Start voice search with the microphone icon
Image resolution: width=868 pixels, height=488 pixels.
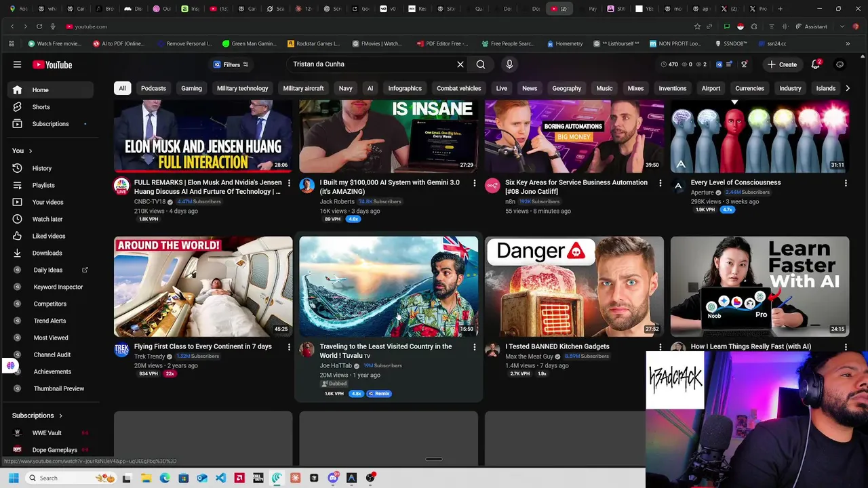[509, 64]
